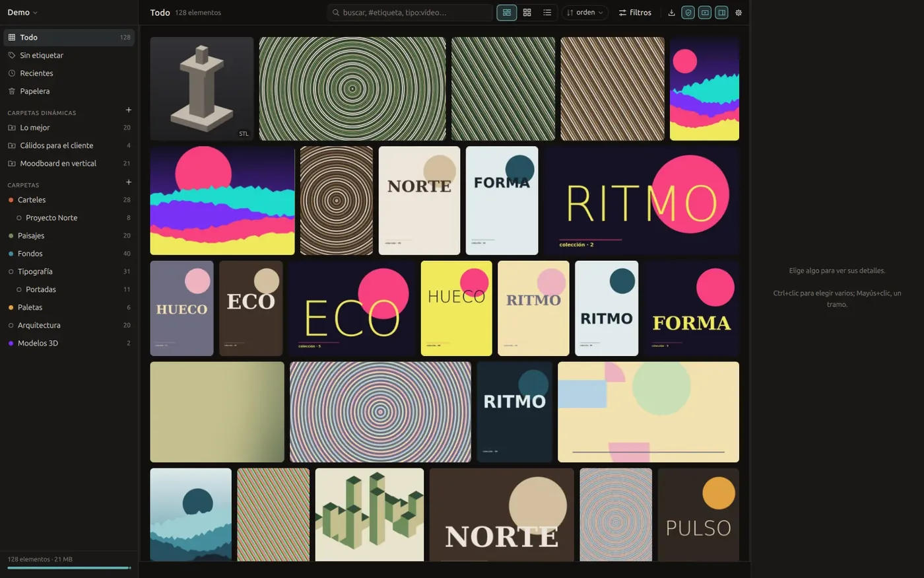Open the 'Lo mejor' dynamic folder
The image size is (924, 578).
tap(69, 127)
